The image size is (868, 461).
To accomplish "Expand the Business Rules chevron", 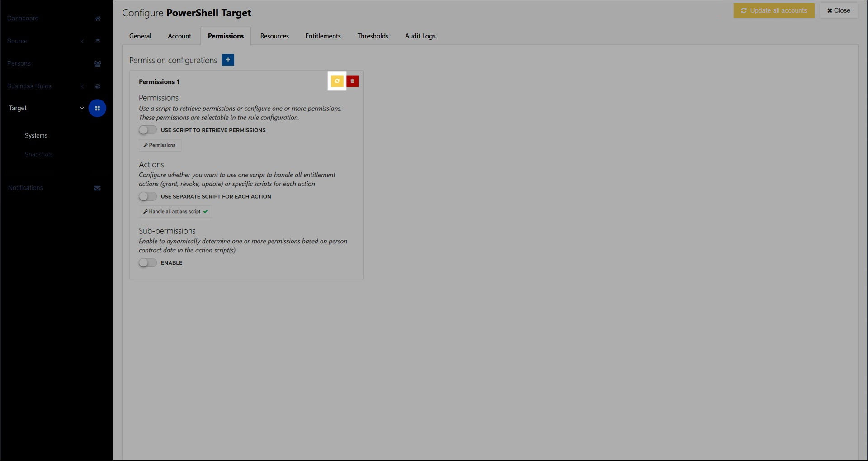I will (82, 86).
